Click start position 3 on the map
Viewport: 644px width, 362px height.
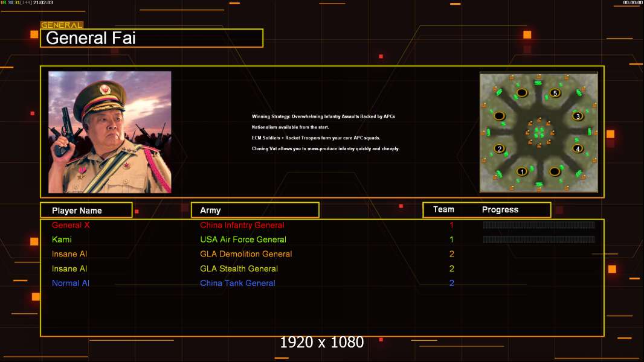(578, 116)
